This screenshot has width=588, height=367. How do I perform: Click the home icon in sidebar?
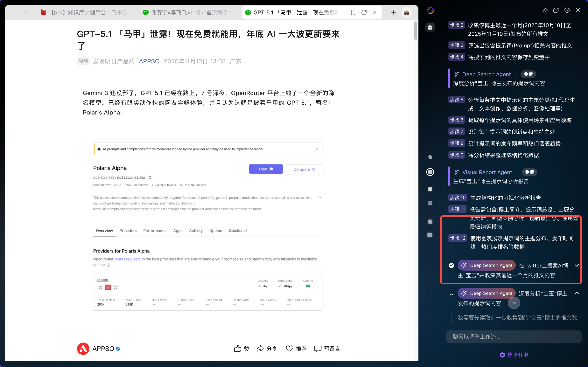click(430, 157)
